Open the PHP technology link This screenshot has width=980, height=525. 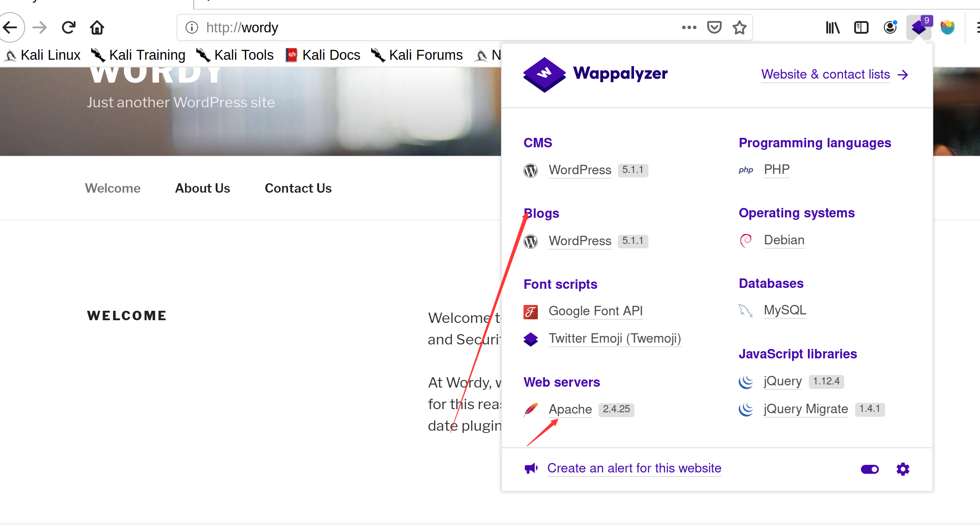tap(777, 170)
